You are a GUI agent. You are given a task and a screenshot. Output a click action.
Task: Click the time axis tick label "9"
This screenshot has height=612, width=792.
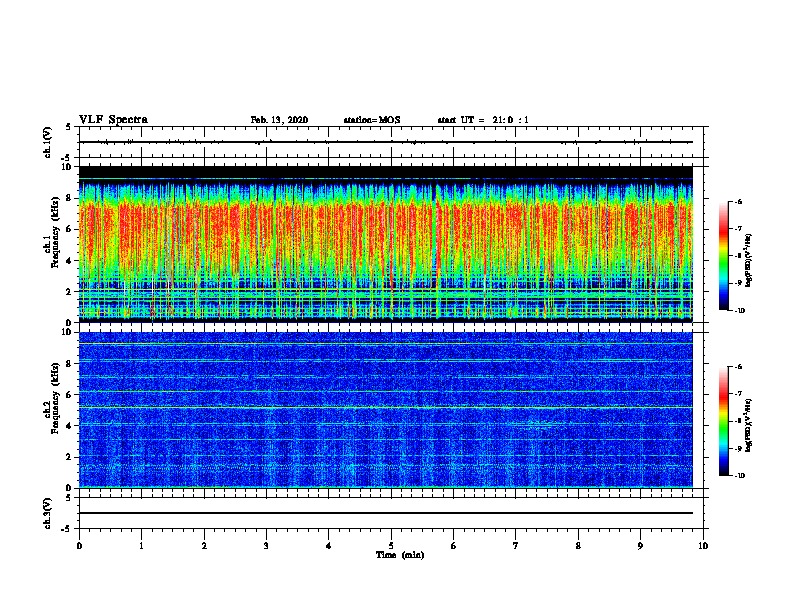click(x=640, y=546)
